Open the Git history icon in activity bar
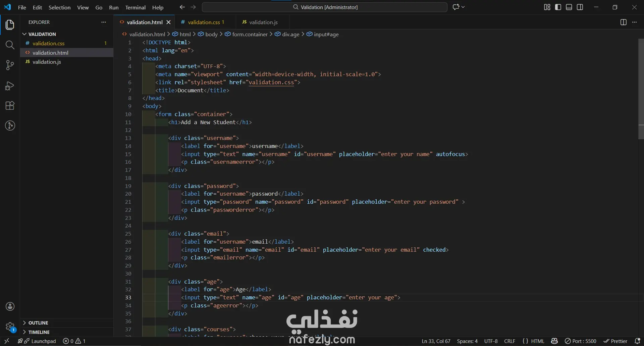The height and width of the screenshot is (346, 644). coord(10,126)
